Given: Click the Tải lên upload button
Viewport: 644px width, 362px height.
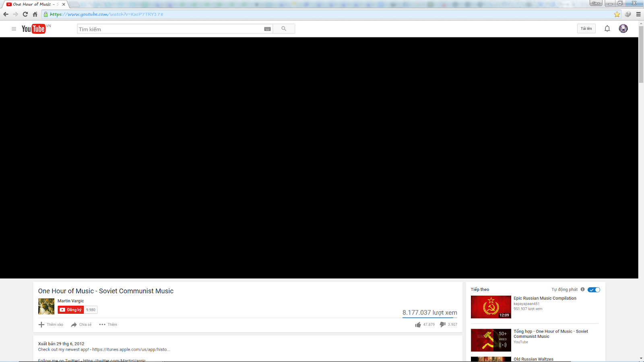Looking at the screenshot, I should (586, 29).
